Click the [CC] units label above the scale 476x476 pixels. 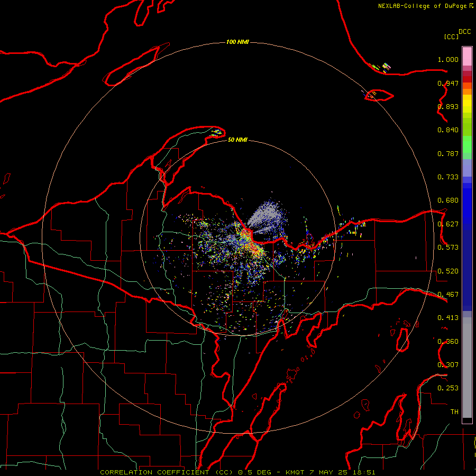(451, 36)
